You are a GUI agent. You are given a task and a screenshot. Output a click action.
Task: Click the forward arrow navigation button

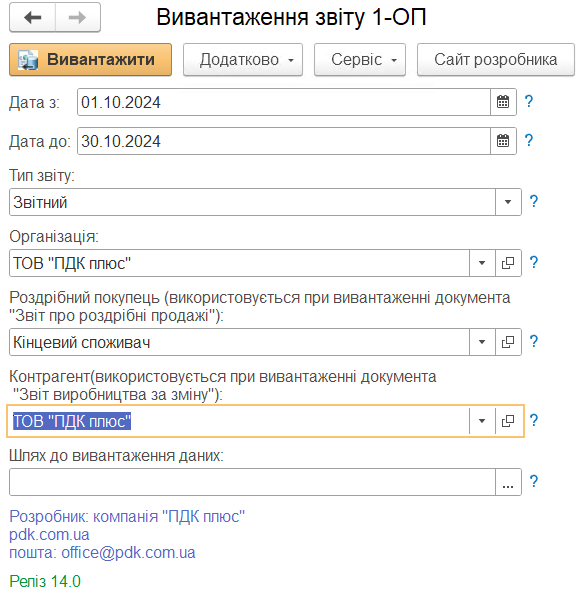78,17
